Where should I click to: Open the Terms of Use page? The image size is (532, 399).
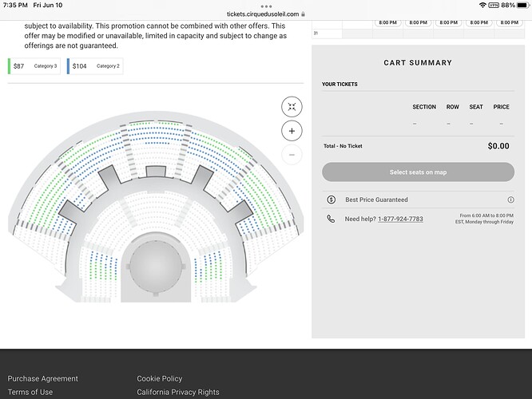pos(30,392)
